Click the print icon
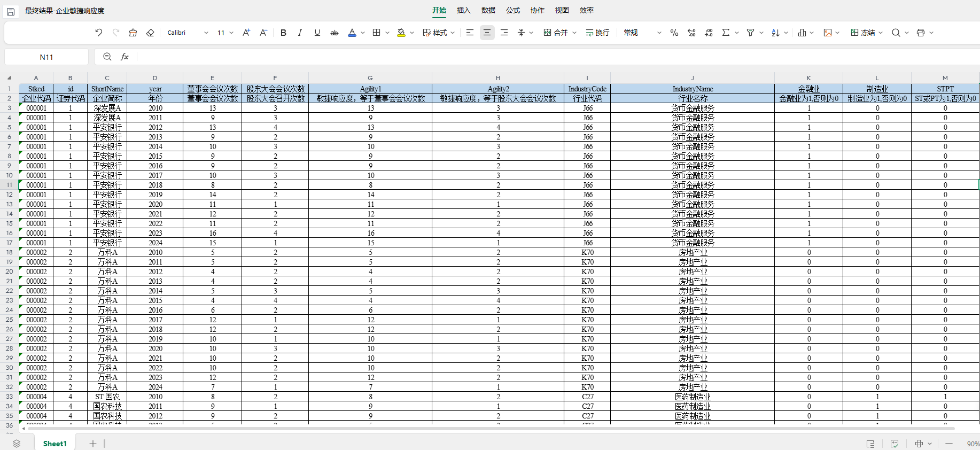Image resolution: width=980 pixels, height=450 pixels. click(921, 33)
